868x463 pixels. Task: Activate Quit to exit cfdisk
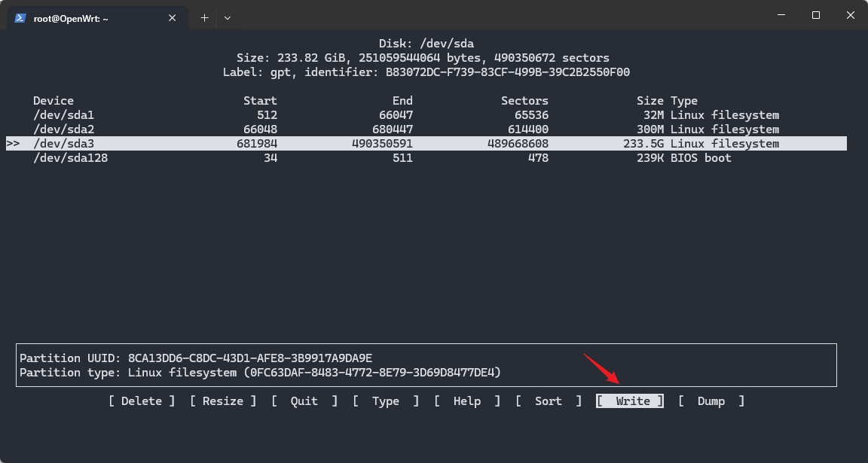point(303,401)
